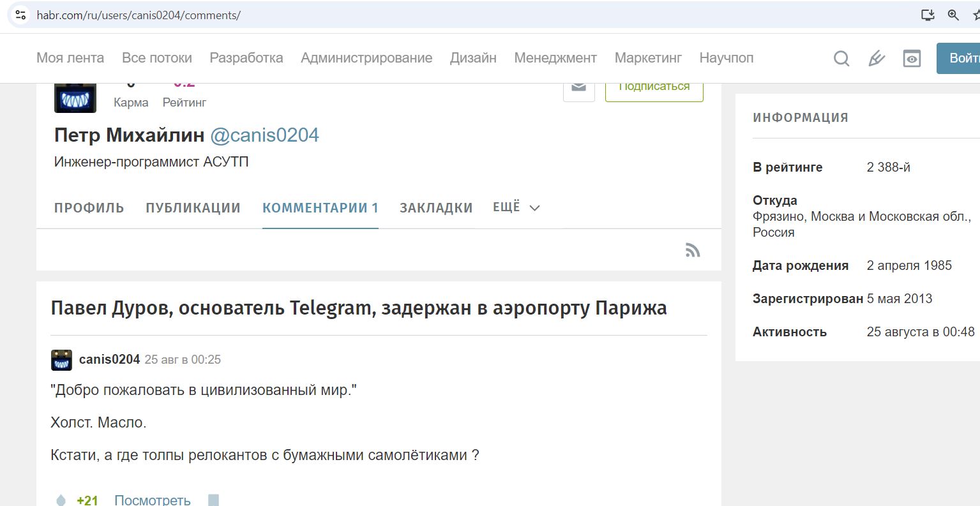This screenshot has width=980, height=506.
Task: Expand the ЕЩЁ dropdown
Action: click(x=516, y=207)
